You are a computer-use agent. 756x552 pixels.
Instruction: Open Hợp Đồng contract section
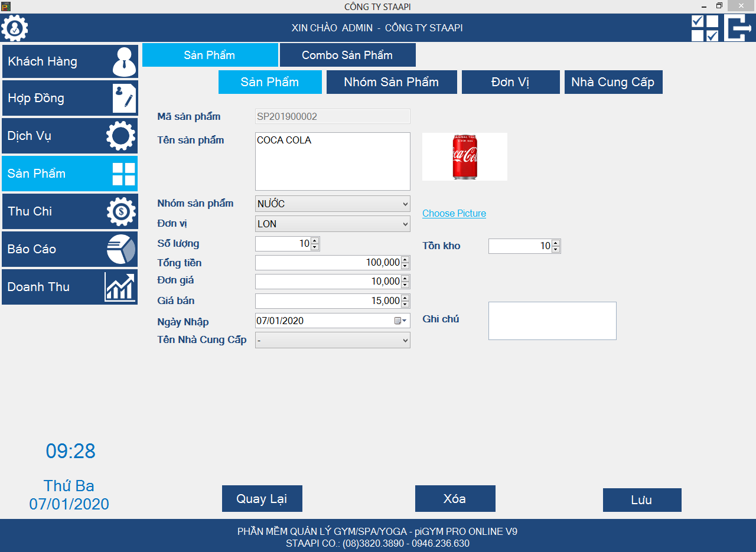(x=70, y=98)
